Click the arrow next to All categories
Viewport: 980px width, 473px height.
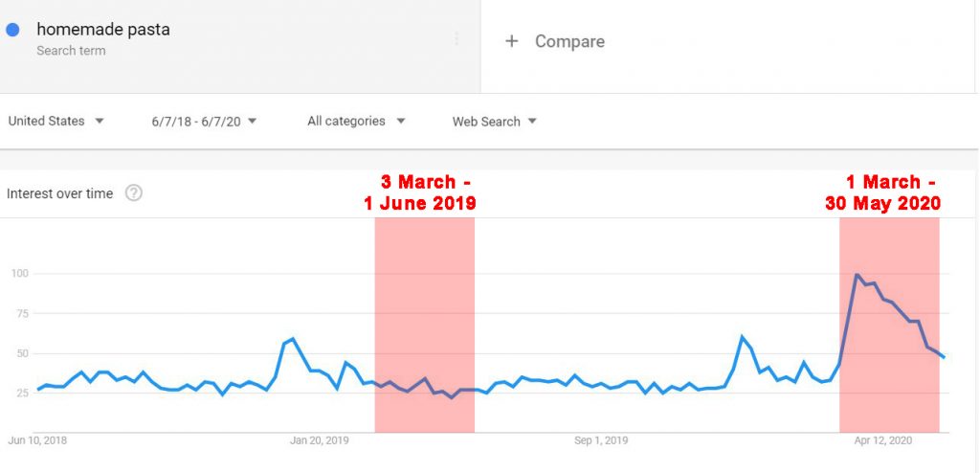401,122
